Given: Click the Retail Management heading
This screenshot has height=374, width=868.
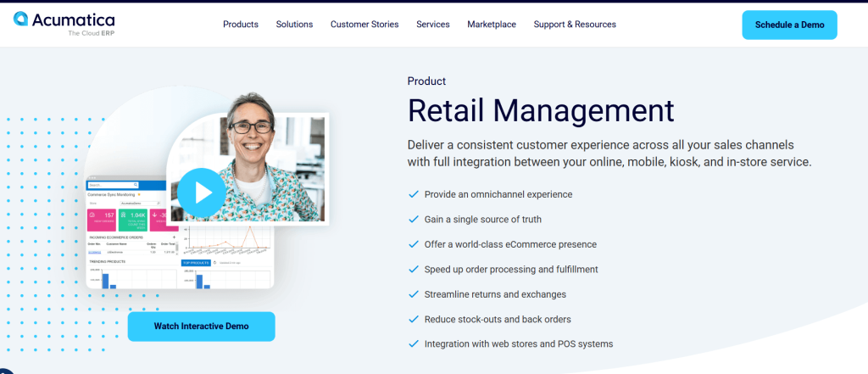Looking at the screenshot, I should (541, 110).
